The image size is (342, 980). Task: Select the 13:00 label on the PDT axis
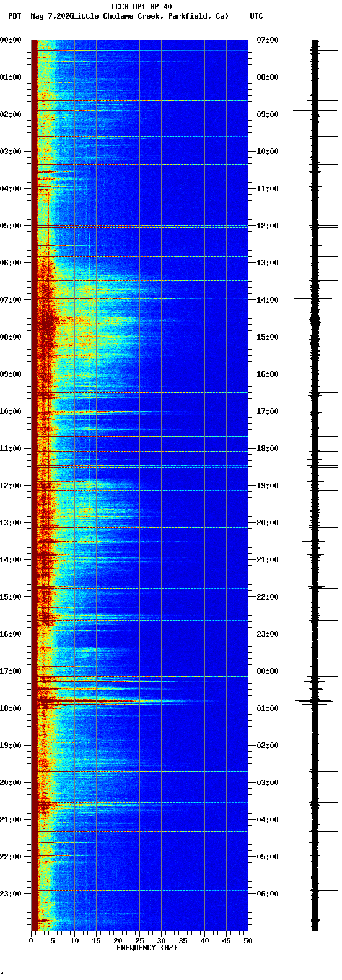click(11, 523)
